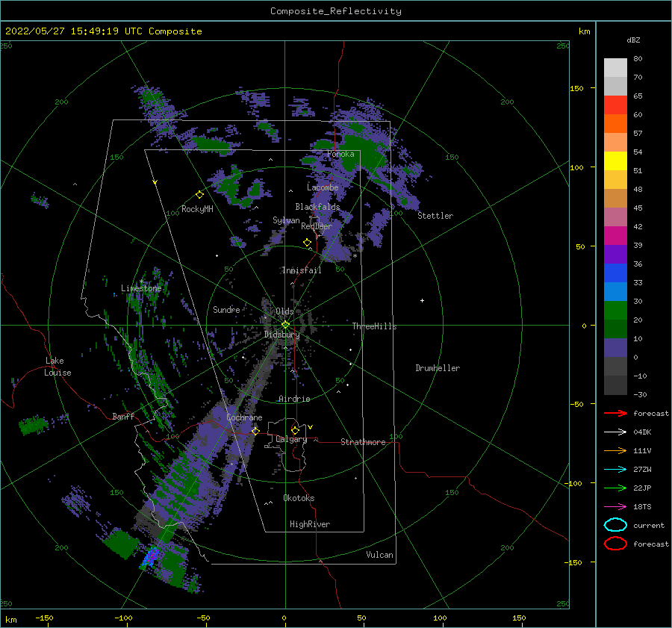Screen dimensions: 672x628
Task: Click the Composite_Reflectivity title
Action: tap(336, 11)
